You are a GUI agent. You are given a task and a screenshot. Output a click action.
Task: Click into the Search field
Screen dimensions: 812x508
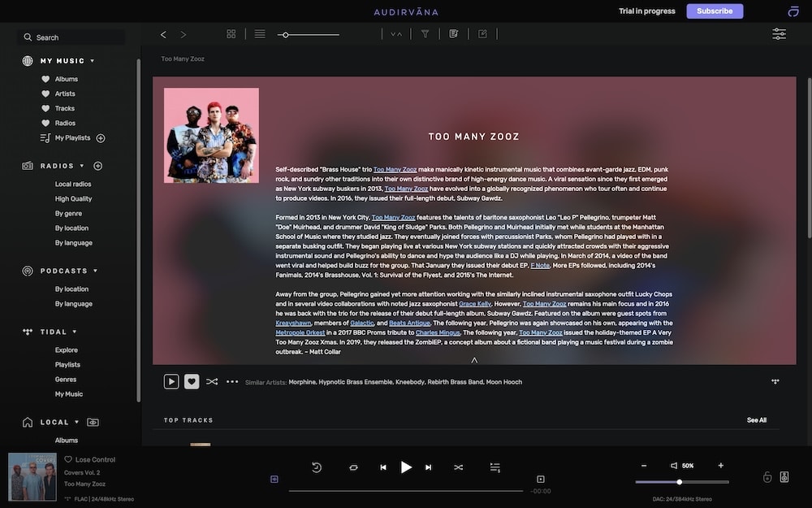[x=72, y=37]
